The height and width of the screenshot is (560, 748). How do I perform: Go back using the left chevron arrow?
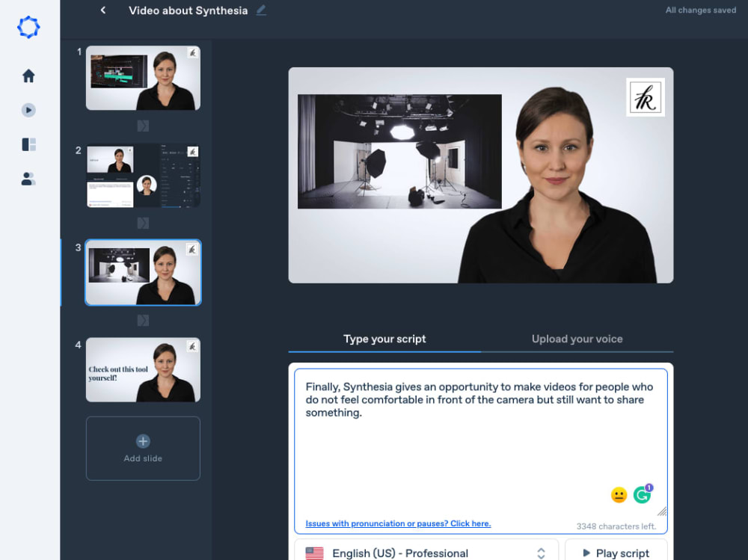(103, 10)
